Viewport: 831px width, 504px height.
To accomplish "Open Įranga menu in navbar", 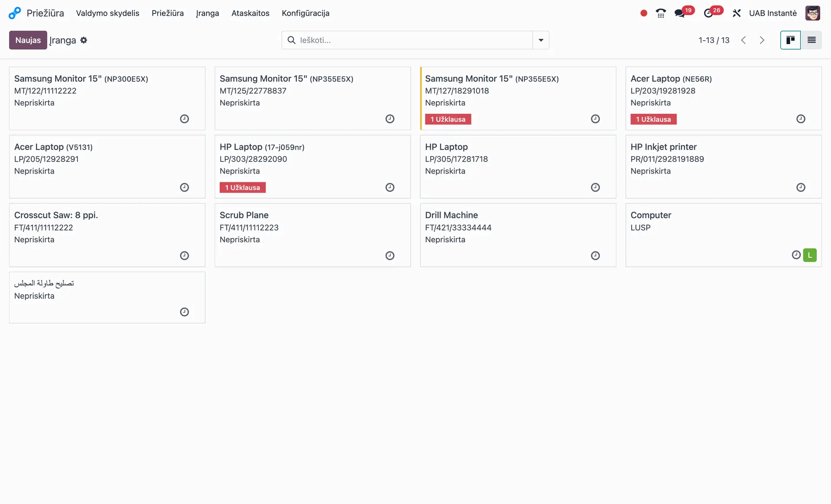I will tap(207, 13).
